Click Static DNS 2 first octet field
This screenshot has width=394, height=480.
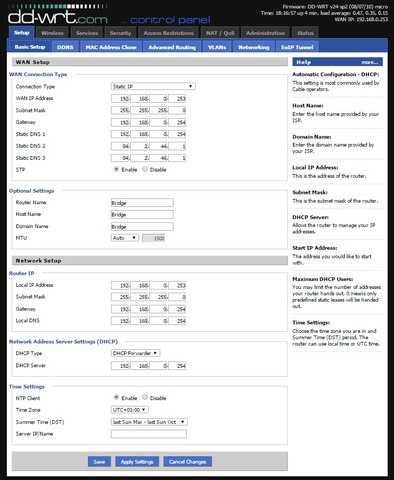point(120,146)
